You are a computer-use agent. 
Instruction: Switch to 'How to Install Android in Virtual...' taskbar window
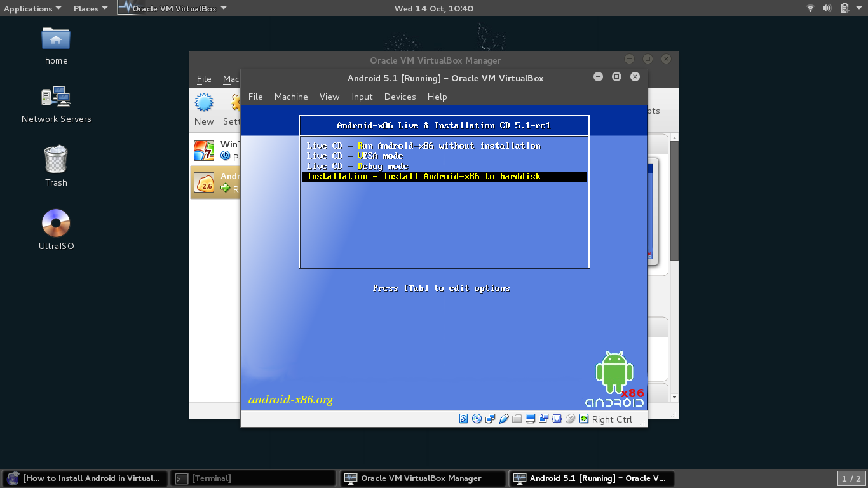pos(86,478)
